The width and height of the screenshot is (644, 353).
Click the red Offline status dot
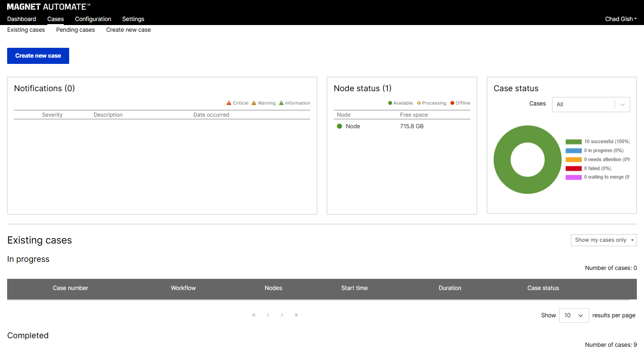click(x=452, y=103)
